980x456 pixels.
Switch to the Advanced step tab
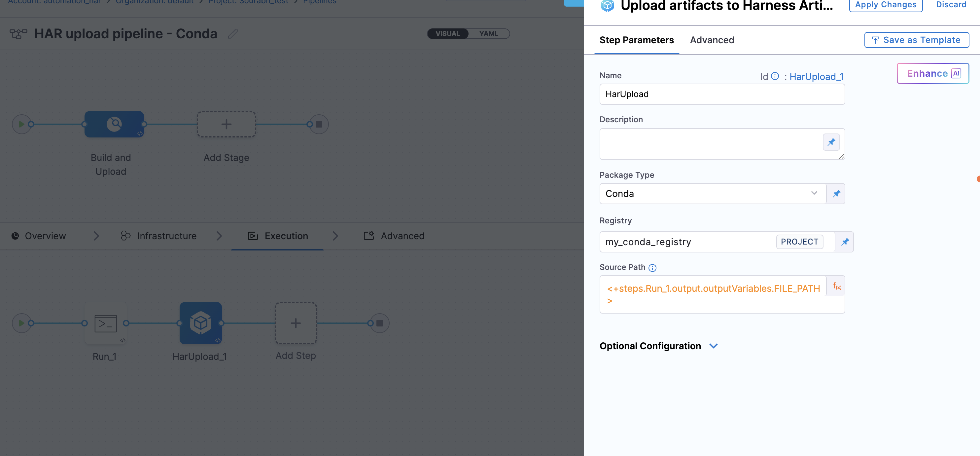[x=712, y=40]
